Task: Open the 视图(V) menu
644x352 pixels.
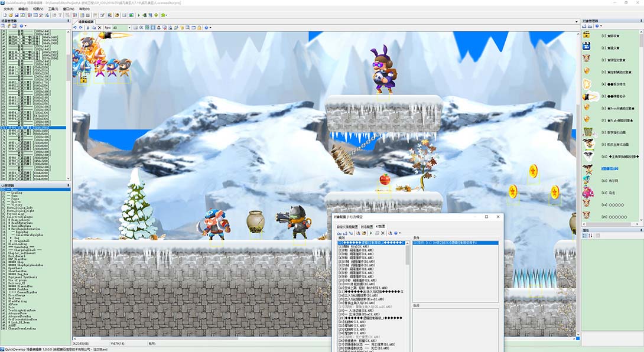Action: coord(38,9)
